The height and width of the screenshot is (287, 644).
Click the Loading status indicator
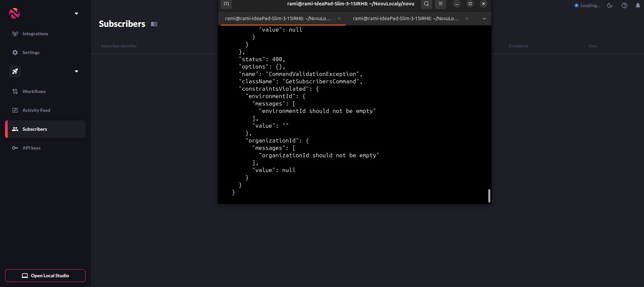(x=587, y=5)
